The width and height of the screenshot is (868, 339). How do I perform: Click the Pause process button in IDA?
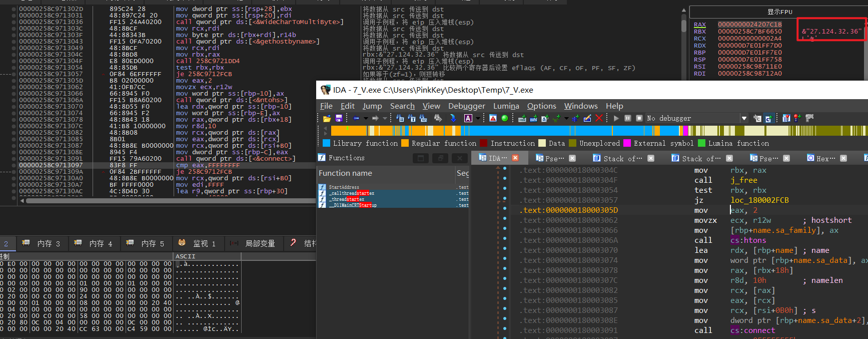point(628,118)
